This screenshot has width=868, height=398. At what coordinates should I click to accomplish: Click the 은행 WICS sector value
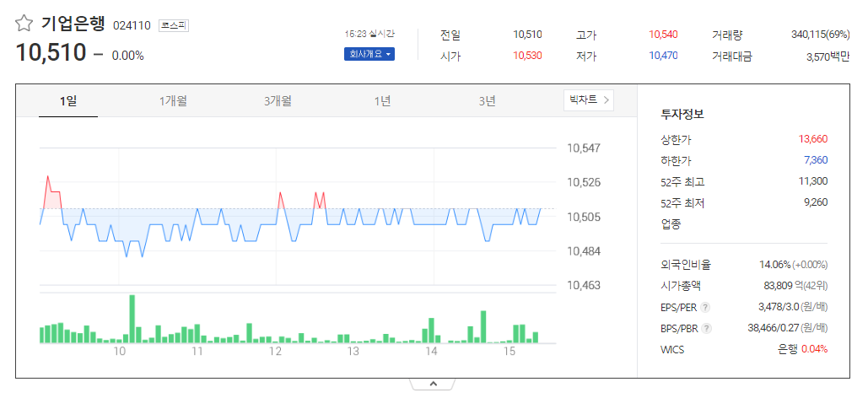click(x=788, y=349)
